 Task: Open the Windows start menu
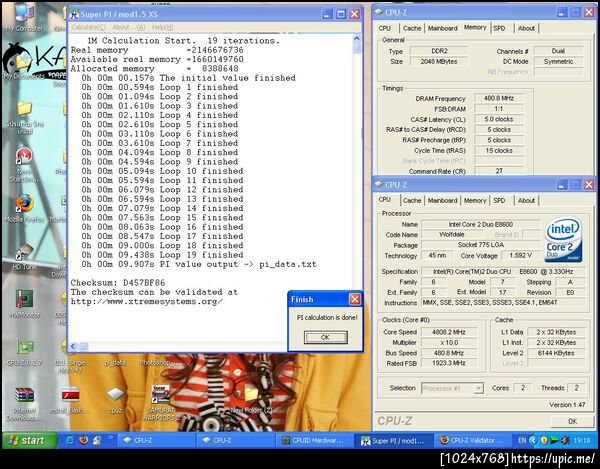pyautogui.click(x=29, y=440)
